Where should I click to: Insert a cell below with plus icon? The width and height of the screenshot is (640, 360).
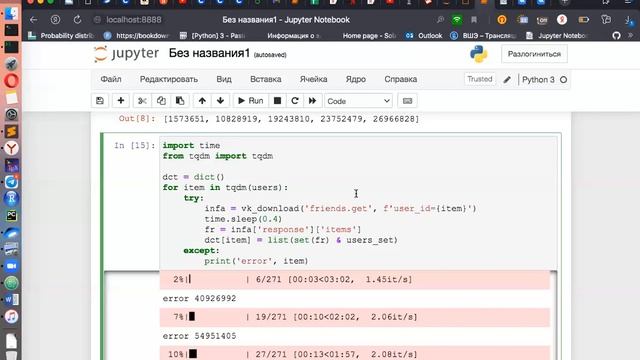(121, 101)
